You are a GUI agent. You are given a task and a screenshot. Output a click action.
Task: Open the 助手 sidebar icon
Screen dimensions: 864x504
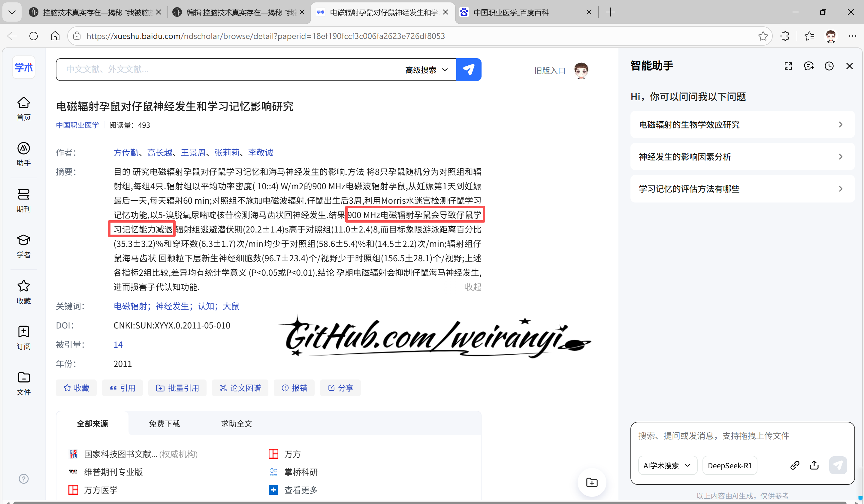click(x=23, y=154)
